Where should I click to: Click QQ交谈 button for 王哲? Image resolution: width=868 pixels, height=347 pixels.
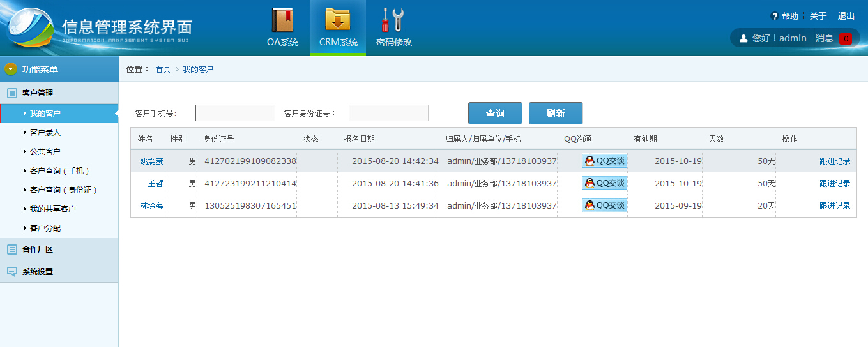pos(604,184)
